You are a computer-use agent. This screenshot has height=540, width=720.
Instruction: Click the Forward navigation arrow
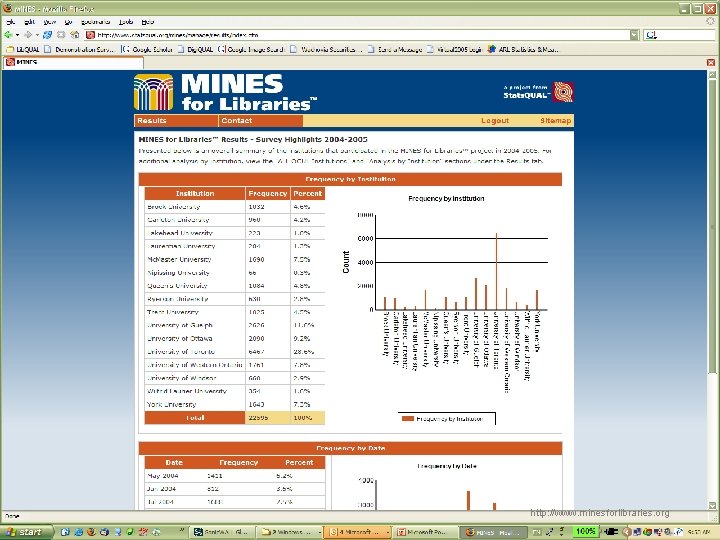tap(28, 34)
